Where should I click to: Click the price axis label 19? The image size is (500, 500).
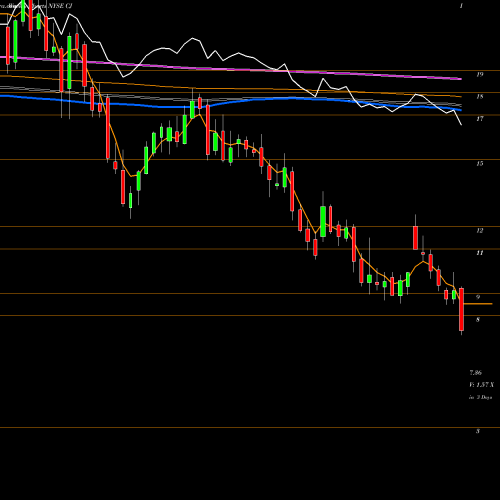coord(480,74)
